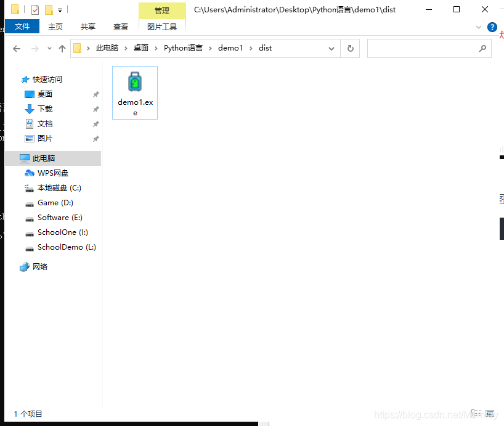
Task: Switch to the 查看 ribbon tab
Action: click(120, 27)
